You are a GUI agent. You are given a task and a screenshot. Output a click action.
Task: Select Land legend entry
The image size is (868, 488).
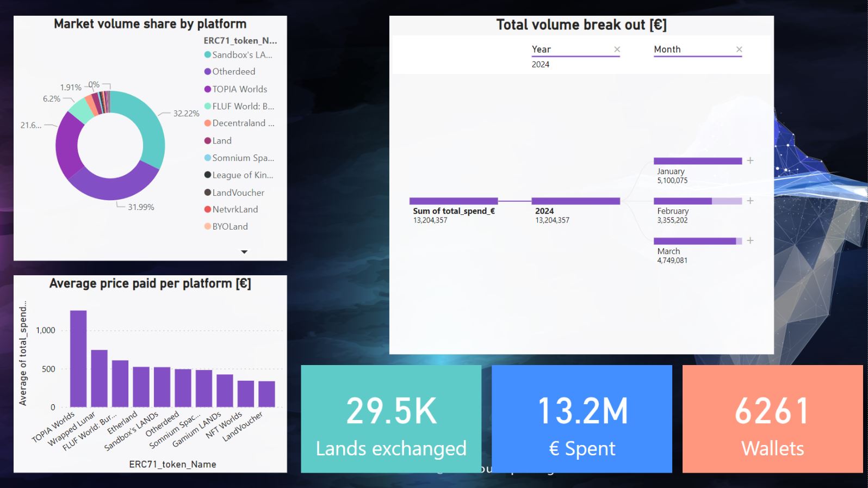[218, 140]
